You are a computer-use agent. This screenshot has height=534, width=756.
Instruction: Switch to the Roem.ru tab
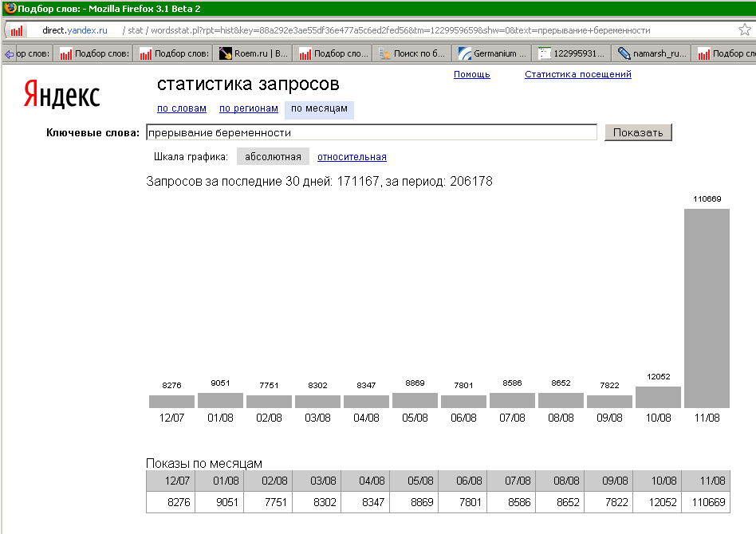[253, 53]
